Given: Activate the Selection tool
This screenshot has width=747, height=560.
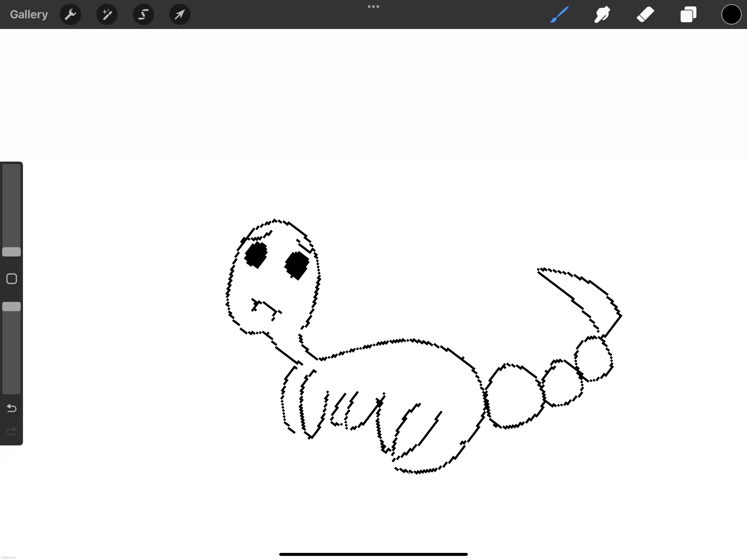Looking at the screenshot, I should coord(143,14).
